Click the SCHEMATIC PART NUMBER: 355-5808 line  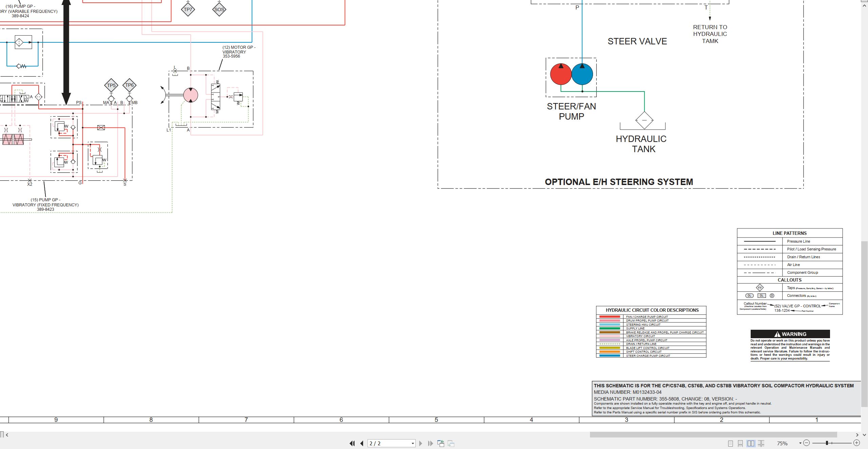pyautogui.click(x=665, y=399)
